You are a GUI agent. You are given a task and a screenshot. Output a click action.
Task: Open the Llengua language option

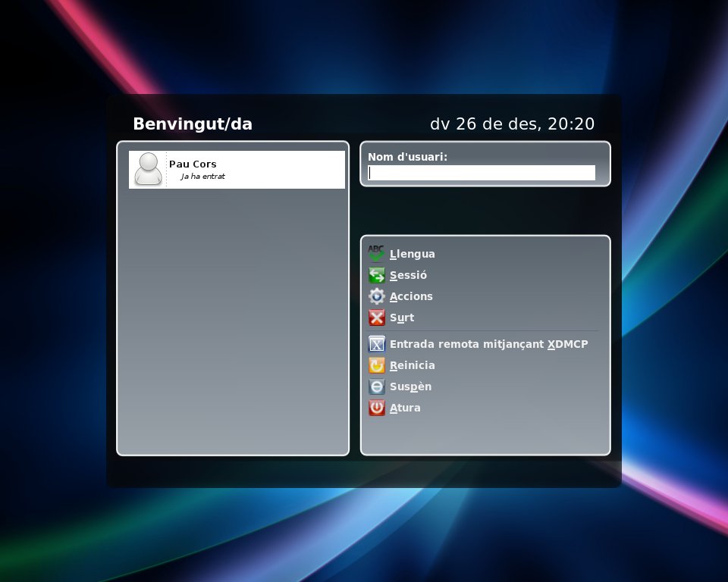tap(413, 254)
